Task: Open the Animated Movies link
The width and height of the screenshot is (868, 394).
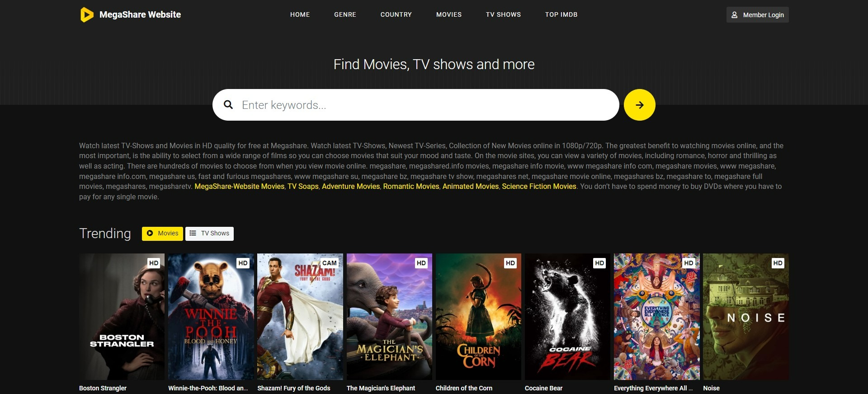Action: (x=471, y=186)
